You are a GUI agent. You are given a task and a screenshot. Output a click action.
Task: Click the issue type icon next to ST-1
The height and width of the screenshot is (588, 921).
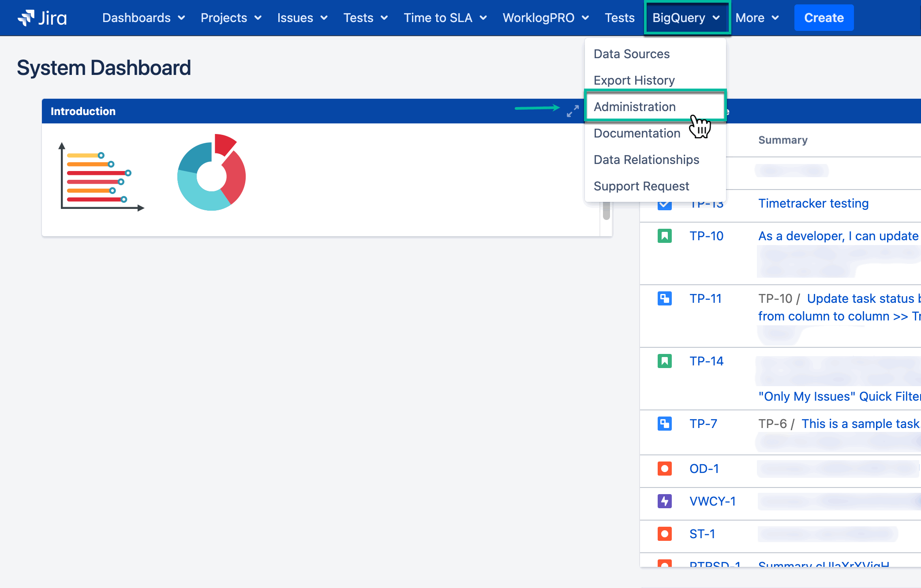pos(664,534)
